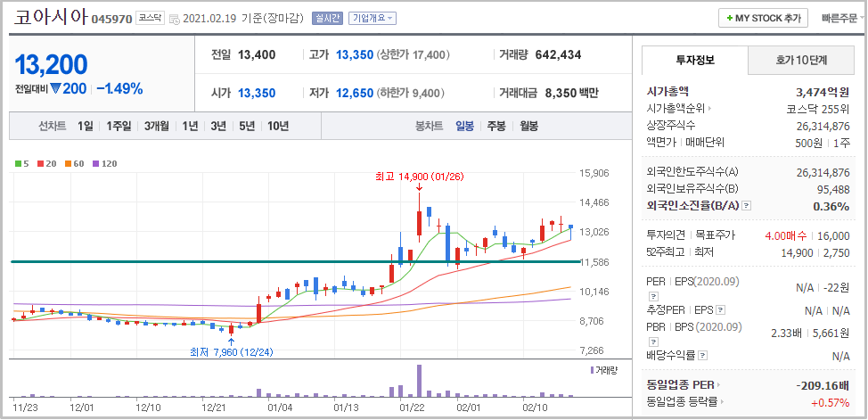Click the help icon next to 외국인소진율(B/A)
The image size is (868, 420).
(x=746, y=206)
